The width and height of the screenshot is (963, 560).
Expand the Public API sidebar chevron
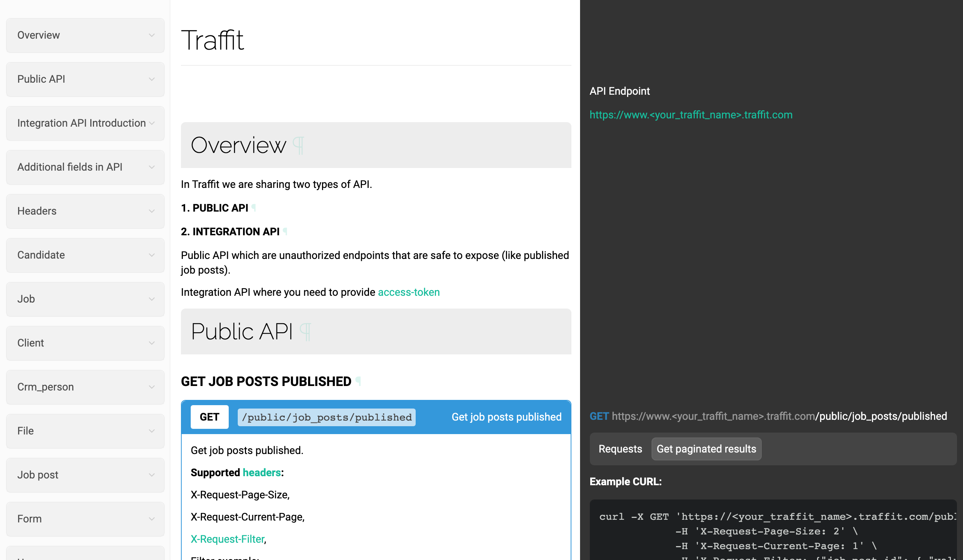click(x=152, y=79)
